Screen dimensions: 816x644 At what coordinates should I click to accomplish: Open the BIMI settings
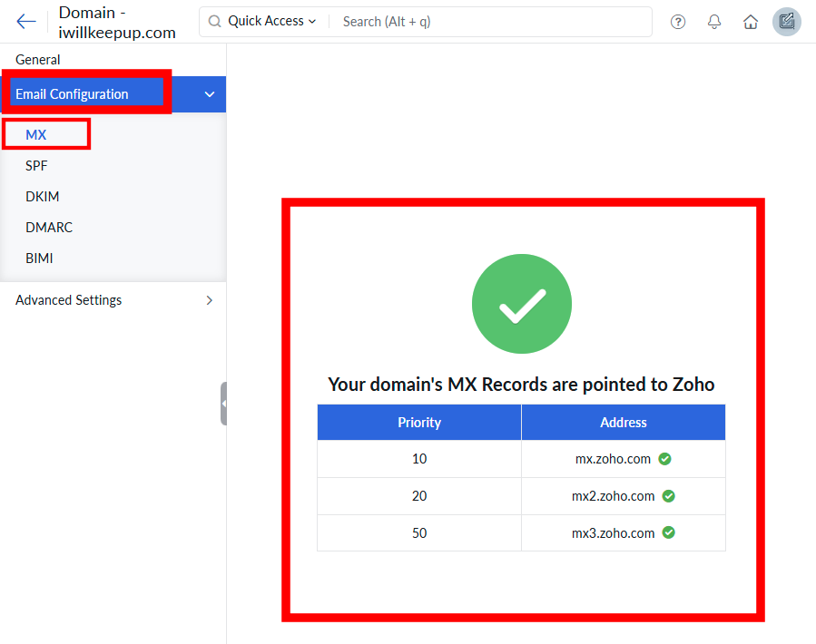click(40, 259)
